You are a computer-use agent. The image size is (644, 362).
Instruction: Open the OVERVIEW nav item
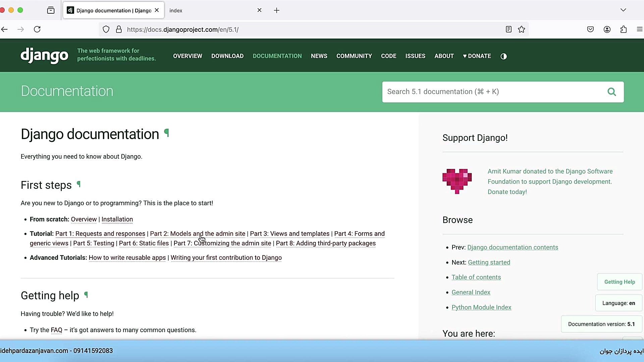click(187, 56)
